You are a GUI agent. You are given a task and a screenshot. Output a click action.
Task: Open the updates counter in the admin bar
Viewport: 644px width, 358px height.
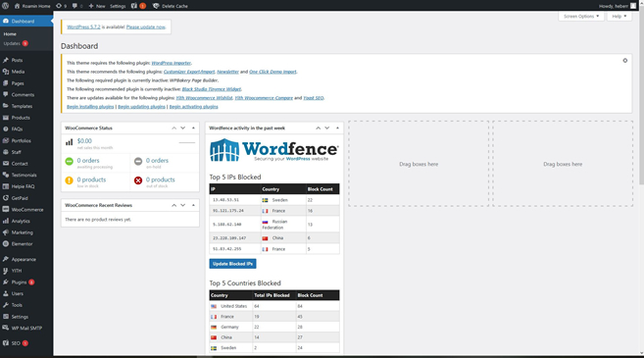[61, 6]
